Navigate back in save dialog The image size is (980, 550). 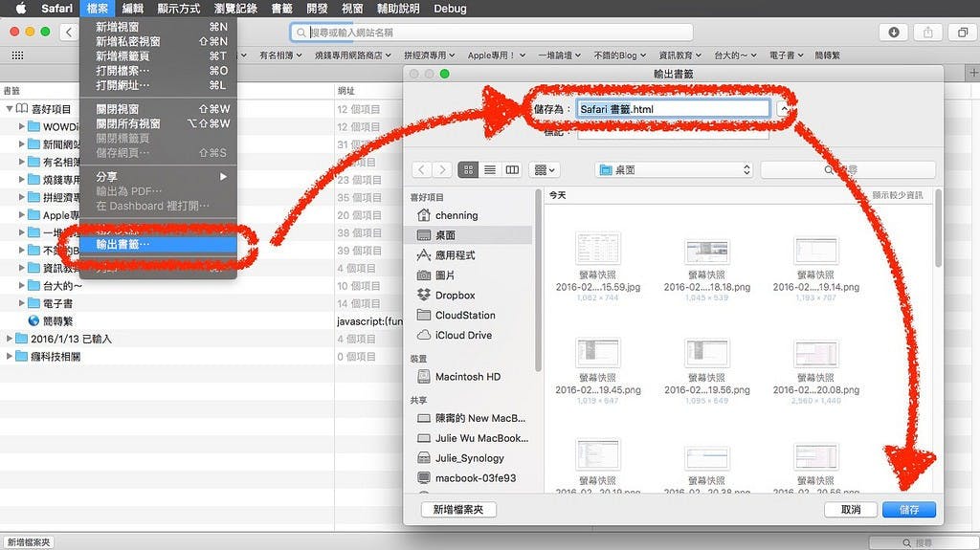click(x=422, y=169)
